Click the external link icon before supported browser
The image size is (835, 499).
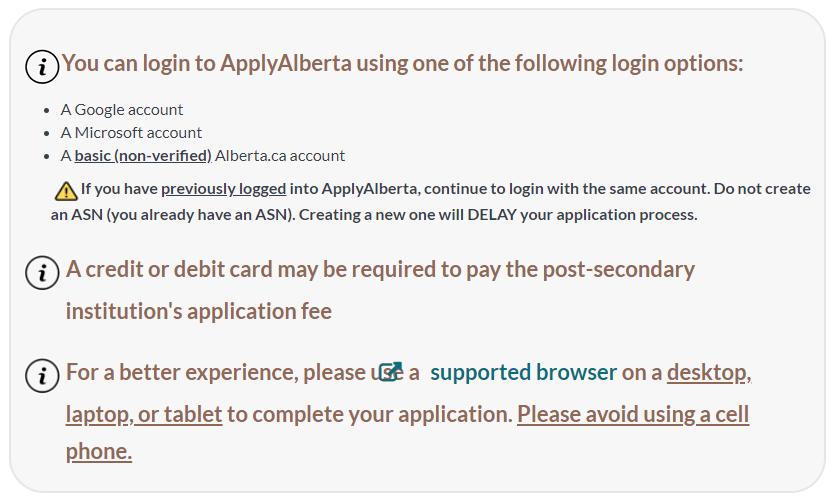391,372
